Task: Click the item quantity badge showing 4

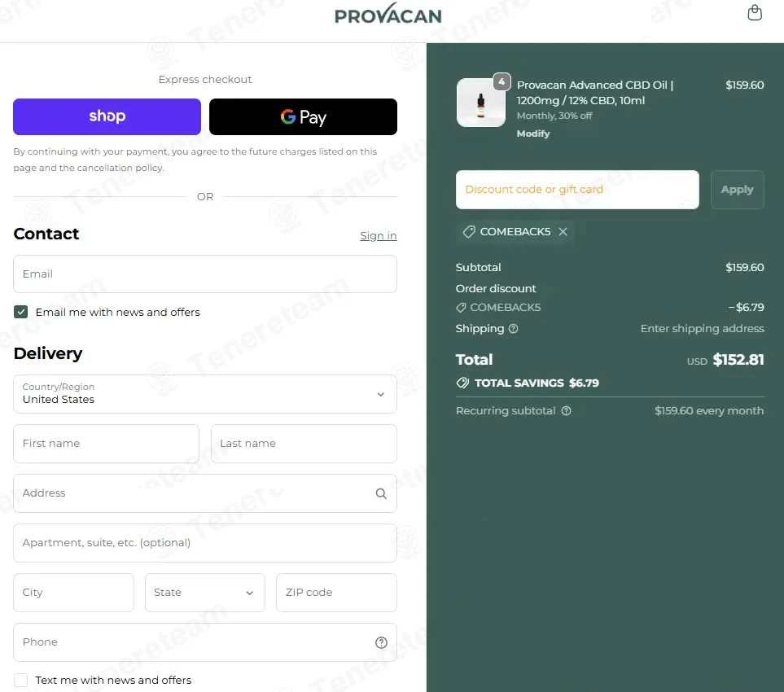Action: point(501,81)
